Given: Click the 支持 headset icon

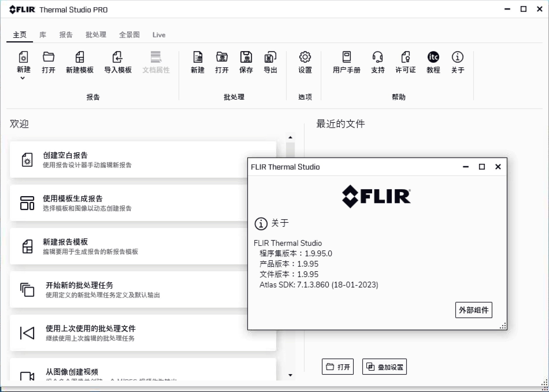Looking at the screenshot, I should [x=378, y=57].
